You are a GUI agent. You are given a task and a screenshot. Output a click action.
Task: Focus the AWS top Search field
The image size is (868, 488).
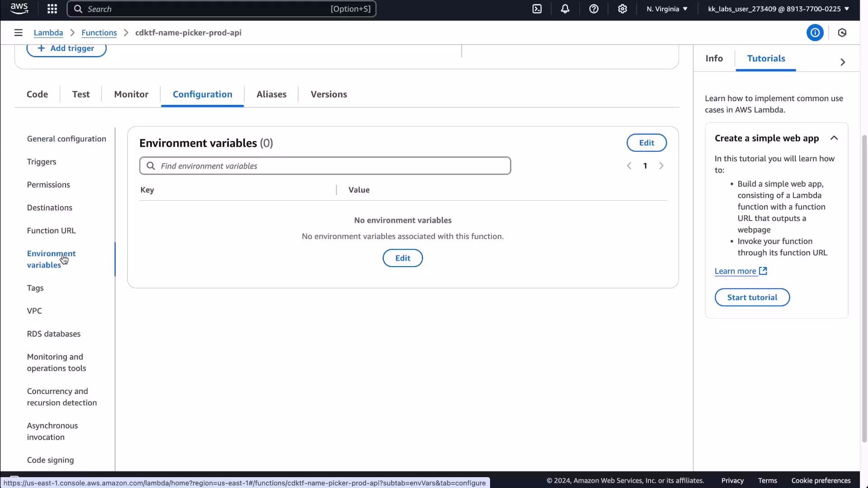pos(222,9)
